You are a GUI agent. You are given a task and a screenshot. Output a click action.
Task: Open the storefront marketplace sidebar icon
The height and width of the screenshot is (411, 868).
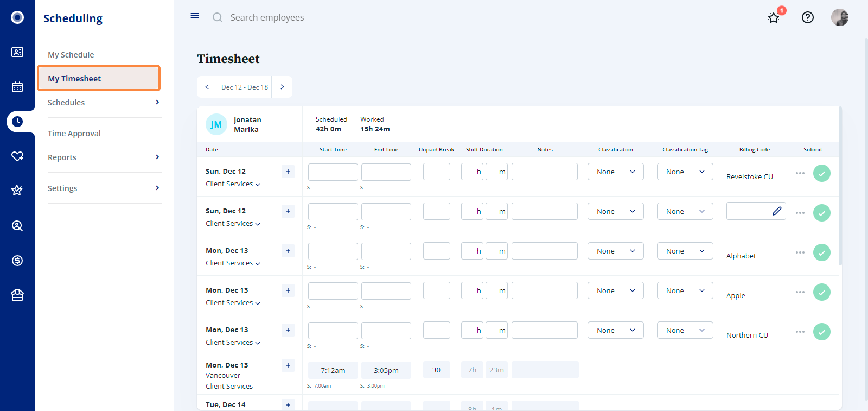coord(17,295)
